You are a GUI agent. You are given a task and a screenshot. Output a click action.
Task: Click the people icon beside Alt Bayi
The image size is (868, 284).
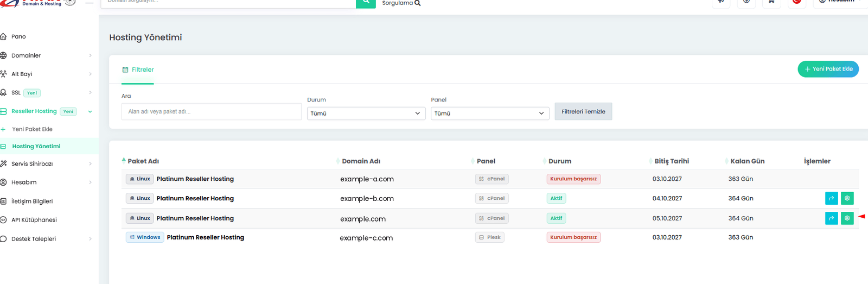(3, 74)
